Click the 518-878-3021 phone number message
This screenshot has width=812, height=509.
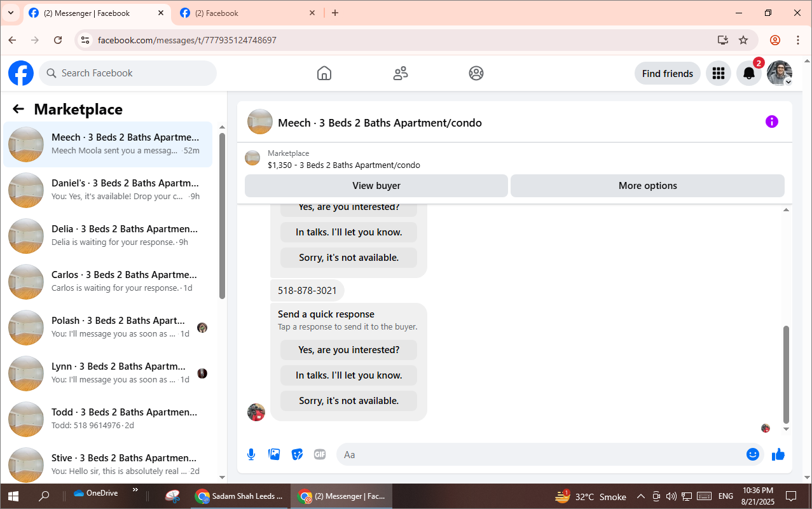307,291
